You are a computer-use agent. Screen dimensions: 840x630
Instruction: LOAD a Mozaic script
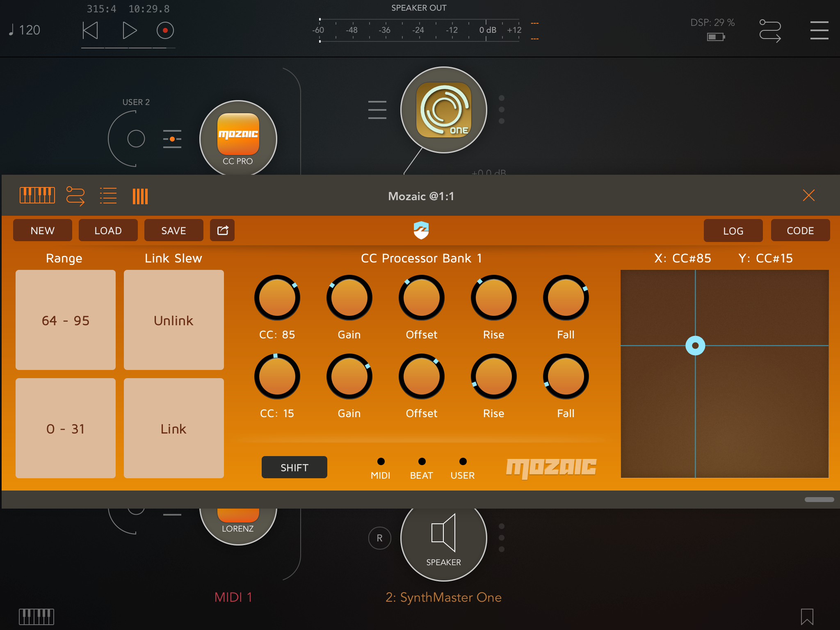[108, 230]
